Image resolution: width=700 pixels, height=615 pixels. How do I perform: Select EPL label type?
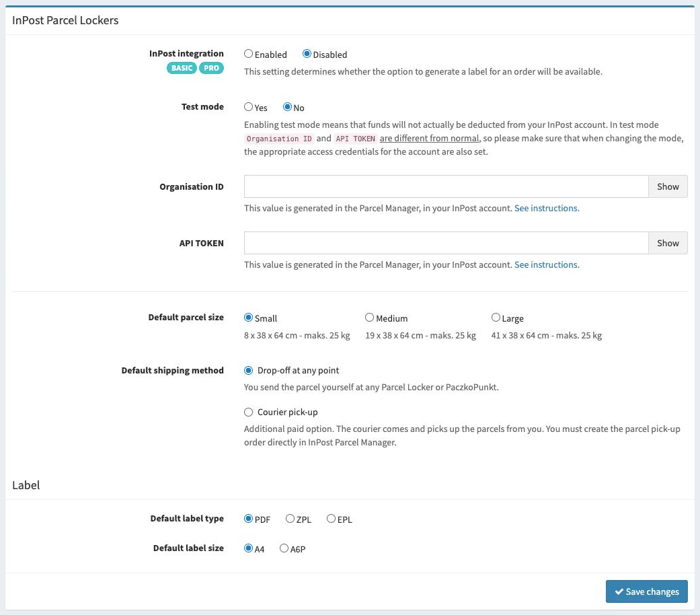[331, 519]
